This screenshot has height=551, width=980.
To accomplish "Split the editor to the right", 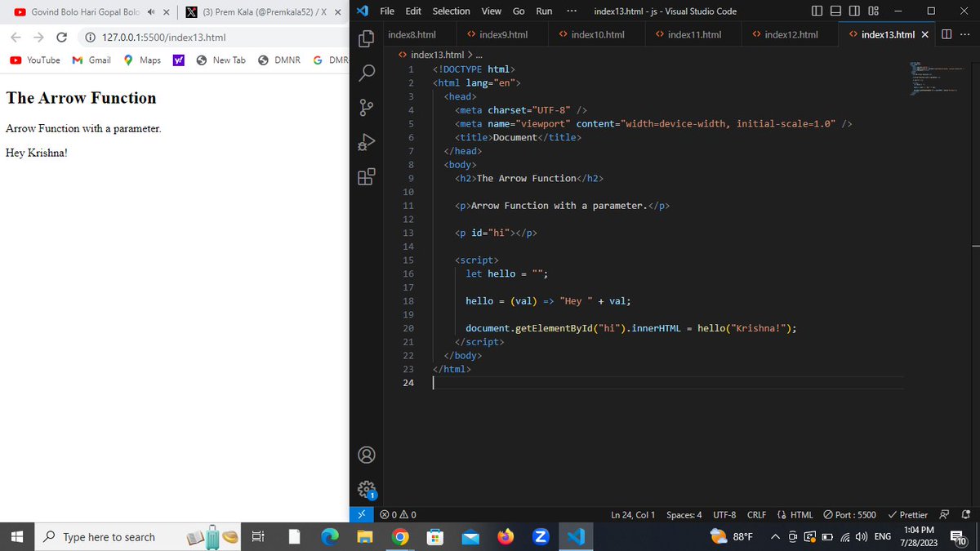I will [947, 34].
